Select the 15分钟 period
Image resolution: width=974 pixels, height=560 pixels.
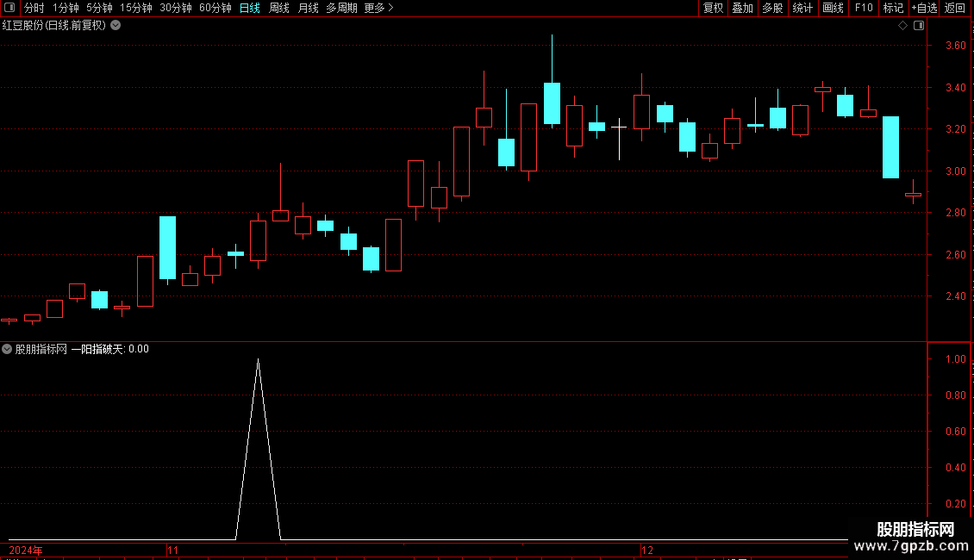pos(135,8)
